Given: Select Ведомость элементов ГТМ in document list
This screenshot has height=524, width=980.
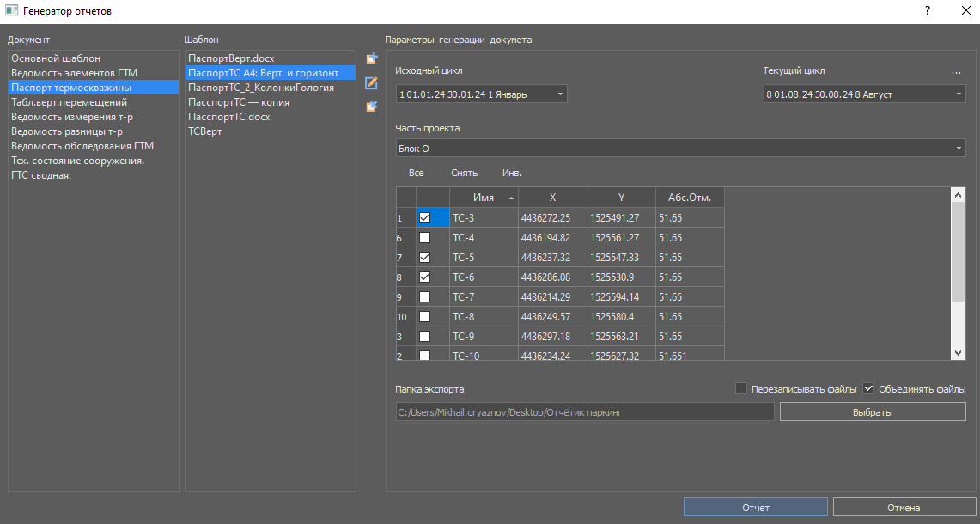Looking at the screenshot, I should pos(75,73).
